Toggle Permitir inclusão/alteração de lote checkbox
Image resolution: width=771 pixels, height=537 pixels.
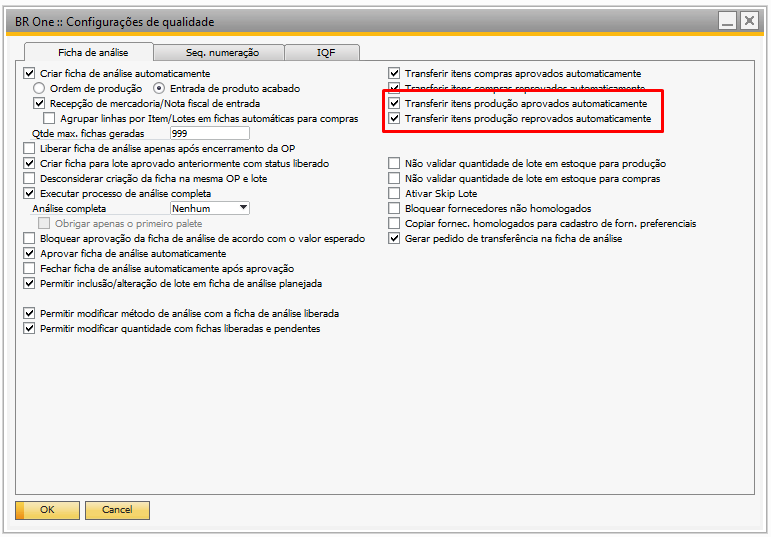[x=30, y=283]
